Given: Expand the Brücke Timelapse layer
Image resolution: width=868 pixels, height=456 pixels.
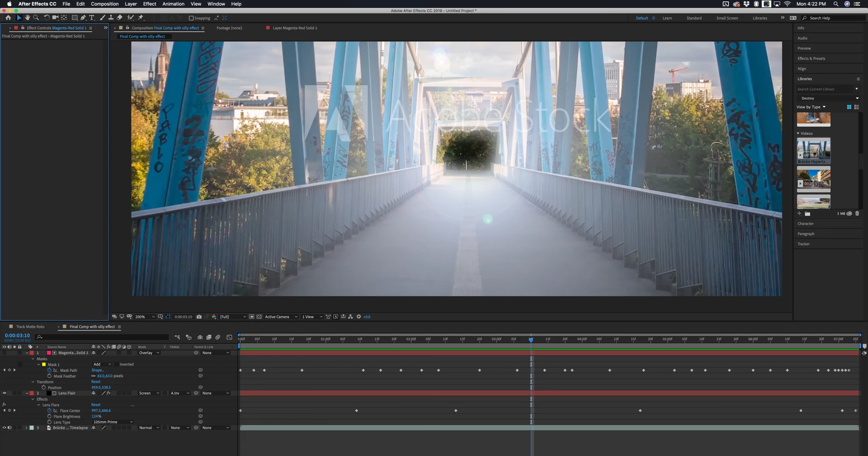Looking at the screenshot, I should coord(26,427).
